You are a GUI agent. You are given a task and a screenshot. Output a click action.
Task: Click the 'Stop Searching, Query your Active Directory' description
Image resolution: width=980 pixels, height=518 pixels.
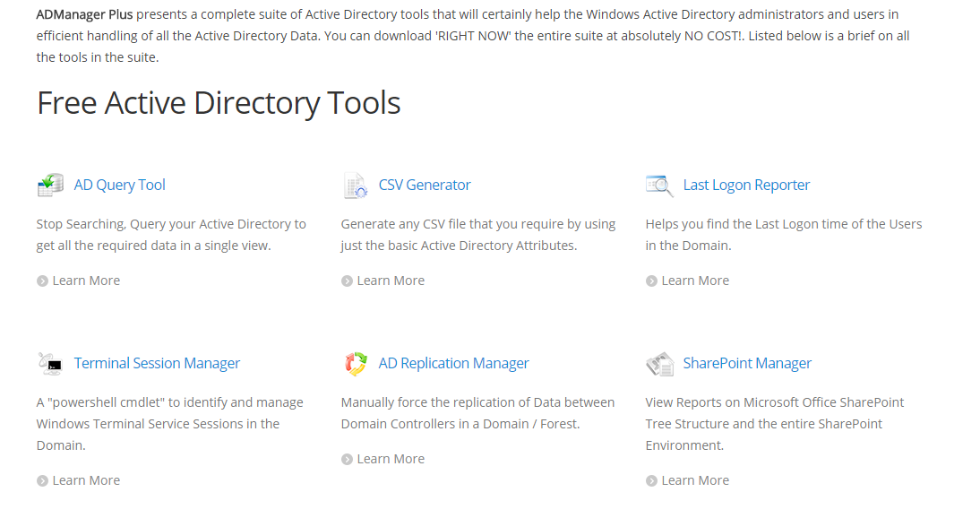pyautogui.click(x=171, y=235)
